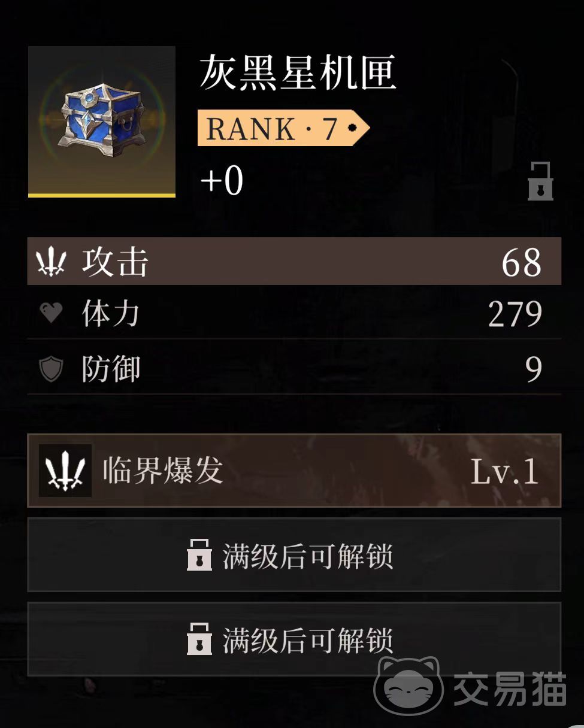Click the attack value 68
584x728 pixels.
(x=522, y=262)
